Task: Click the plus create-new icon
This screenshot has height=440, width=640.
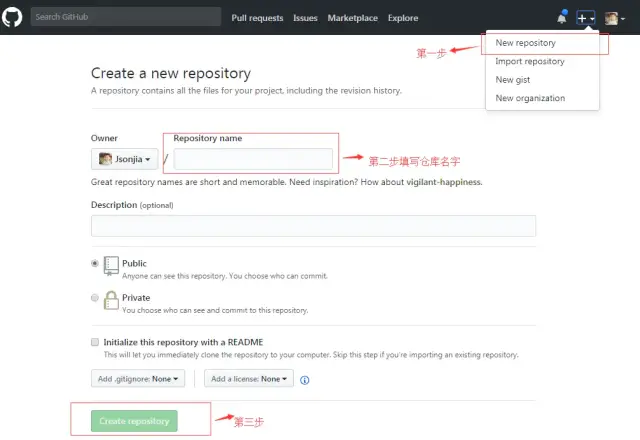Action: pyautogui.click(x=585, y=18)
